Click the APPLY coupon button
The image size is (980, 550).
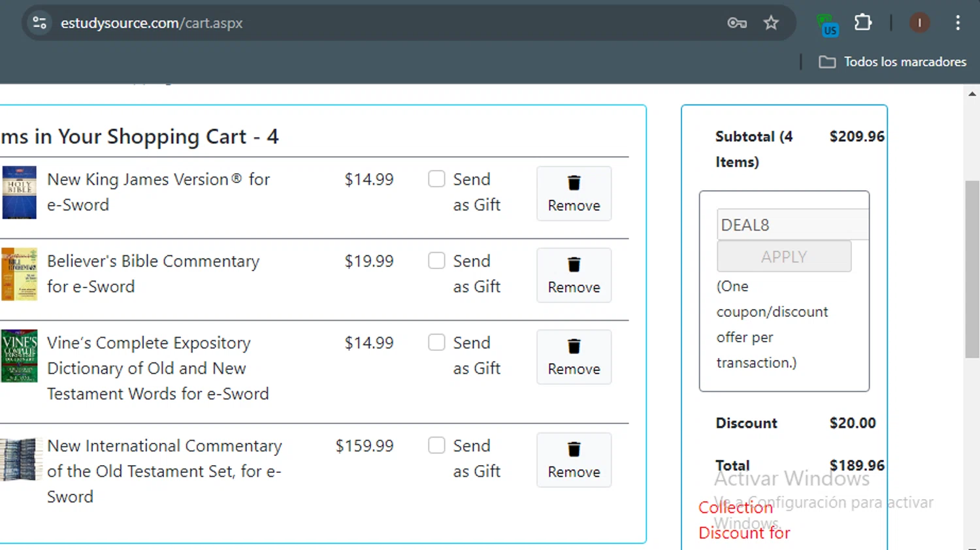784,257
